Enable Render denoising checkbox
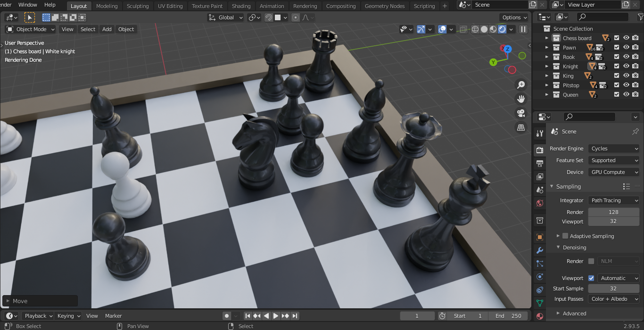Viewport: 644px width, 330px height. coord(591,261)
